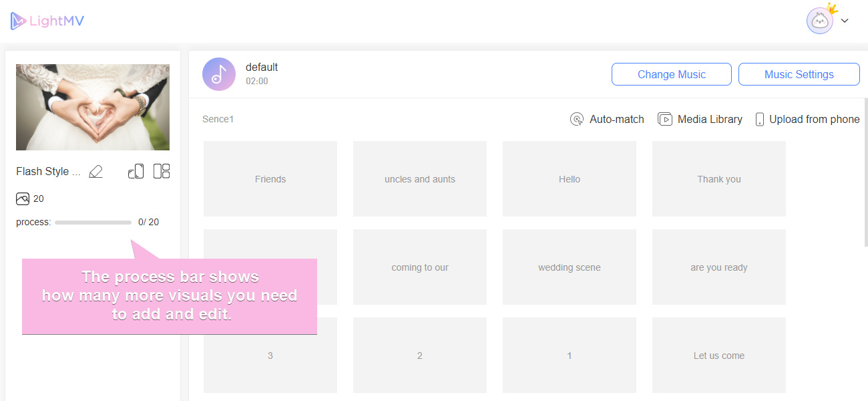The height and width of the screenshot is (401, 868).
Task: Select the mobile preview orientation icon
Action: click(136, 171)
